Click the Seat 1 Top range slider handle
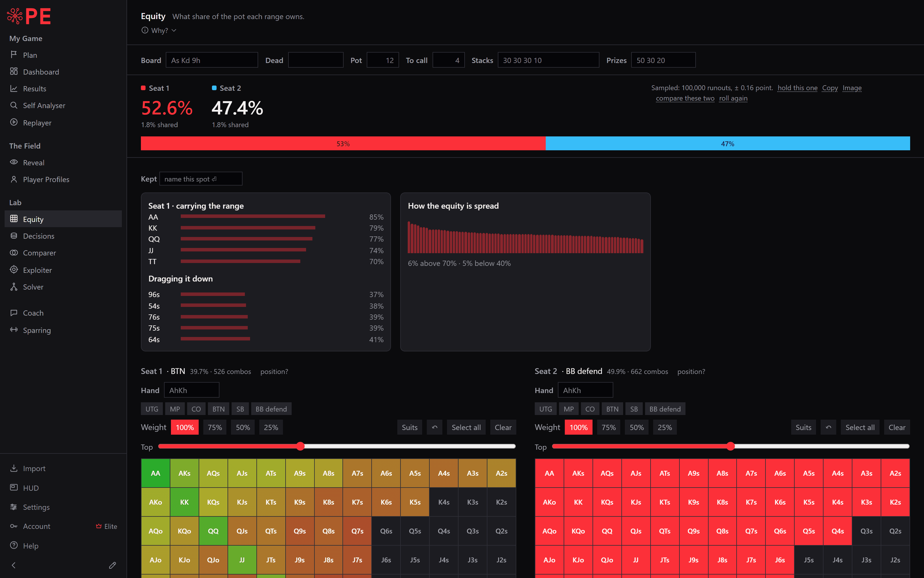 (x=301, y=446)
